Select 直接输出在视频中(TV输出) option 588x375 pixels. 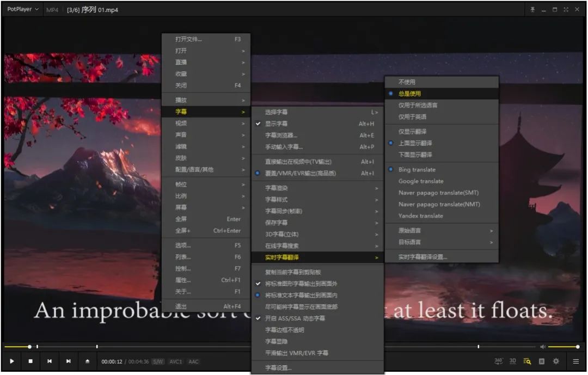click(x=317, y=161)
